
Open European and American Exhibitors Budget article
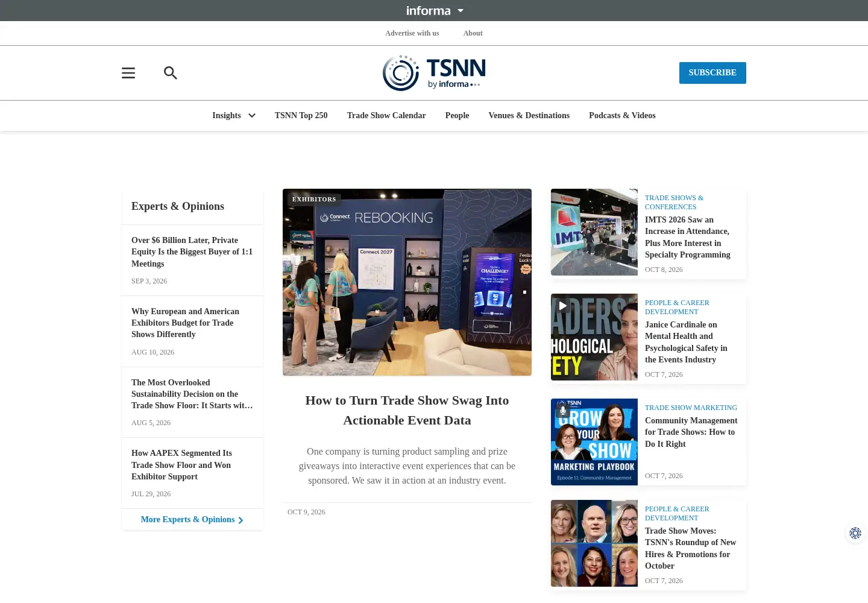tap(186, 323)
